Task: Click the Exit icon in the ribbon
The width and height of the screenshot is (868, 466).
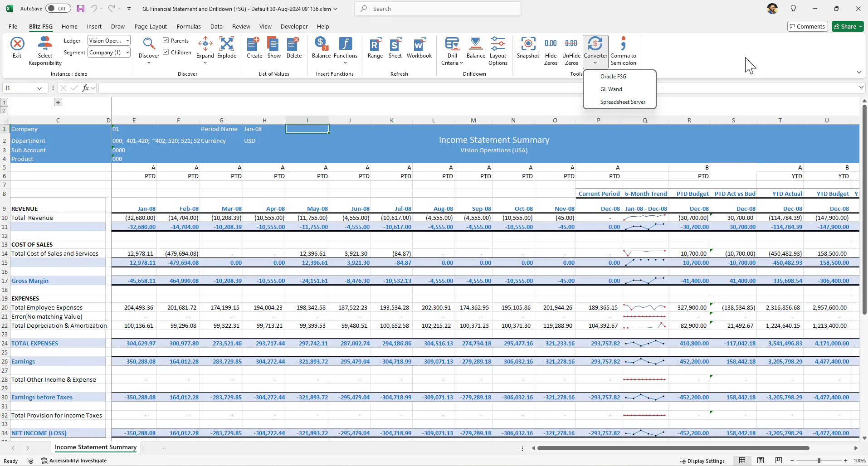Action: click(x=17, y=48)
